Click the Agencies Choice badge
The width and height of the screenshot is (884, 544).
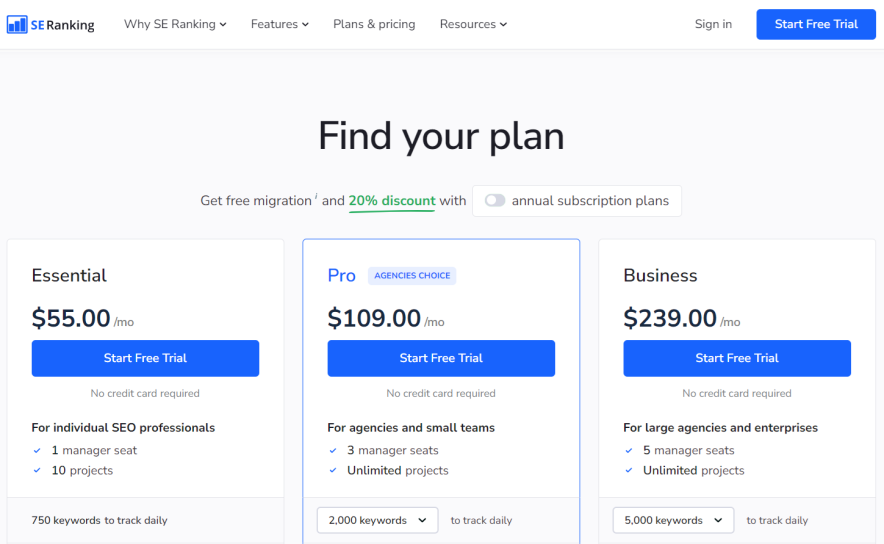pyautogui.click(x=412, y=276)
